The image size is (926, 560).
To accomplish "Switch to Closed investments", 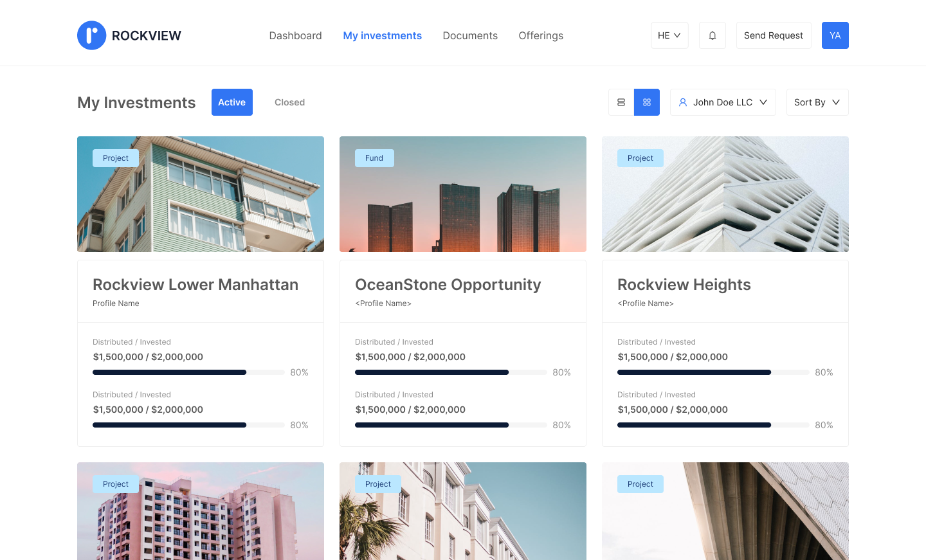I will coord(289,102).
